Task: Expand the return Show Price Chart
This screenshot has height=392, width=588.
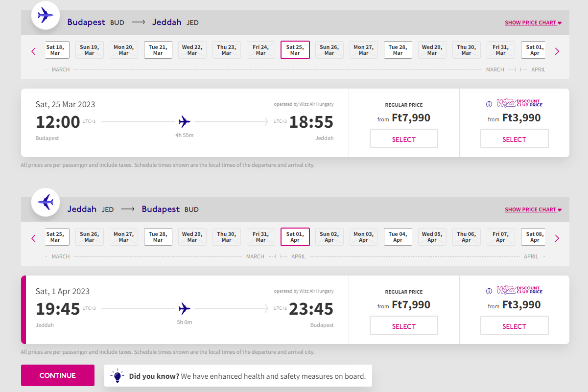Action: point(533,209)
